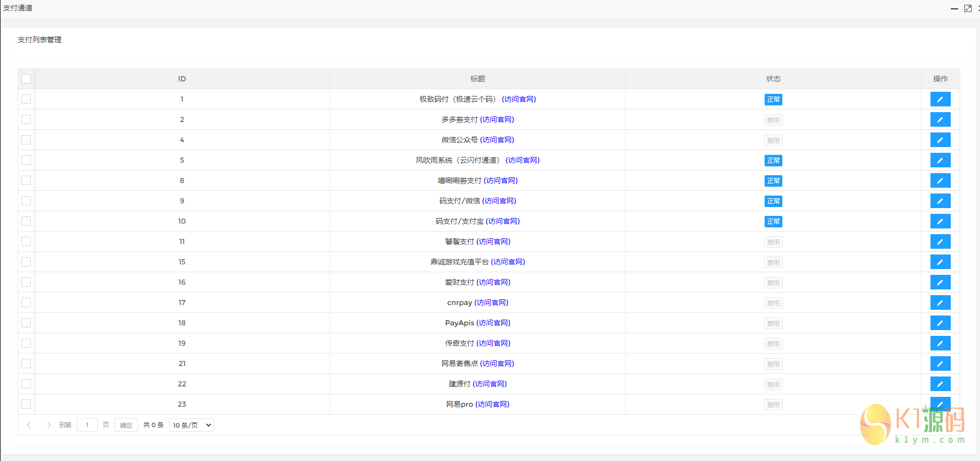The height and width of the screenshot is (461, 980).
Task: Open the PayApis 访问官网 link
Action: click(x=493, y=323)
